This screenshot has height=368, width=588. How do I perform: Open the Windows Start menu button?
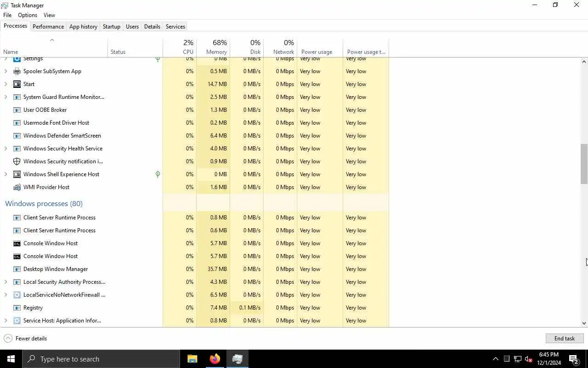[x=11, y=359]
